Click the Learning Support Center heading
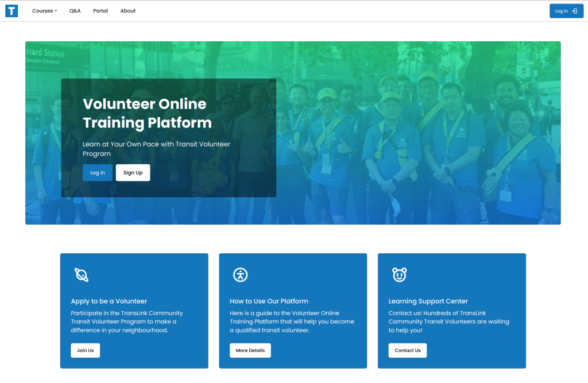The height and width of the screenshot is (383, 588). [x=428, y=301]
